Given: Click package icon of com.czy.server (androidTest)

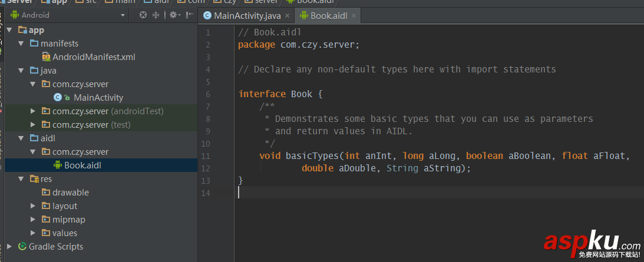Looking at the screenshot, I should click(46, 111).
